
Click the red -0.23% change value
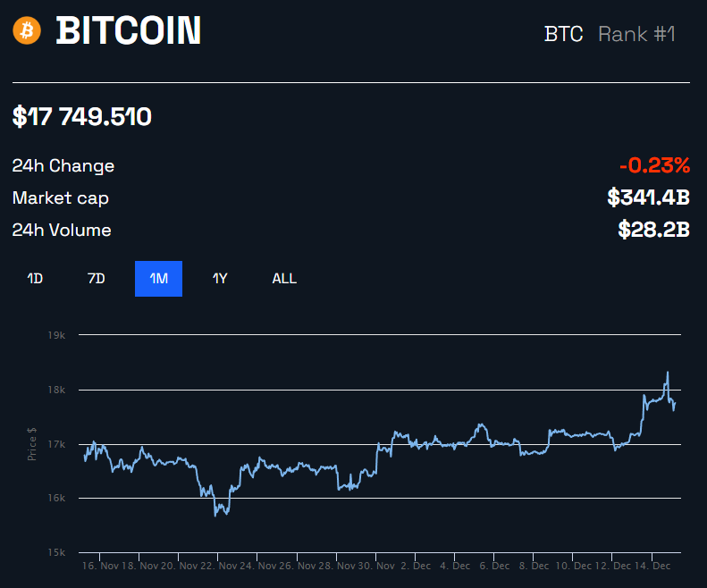[x=654, y=165]
